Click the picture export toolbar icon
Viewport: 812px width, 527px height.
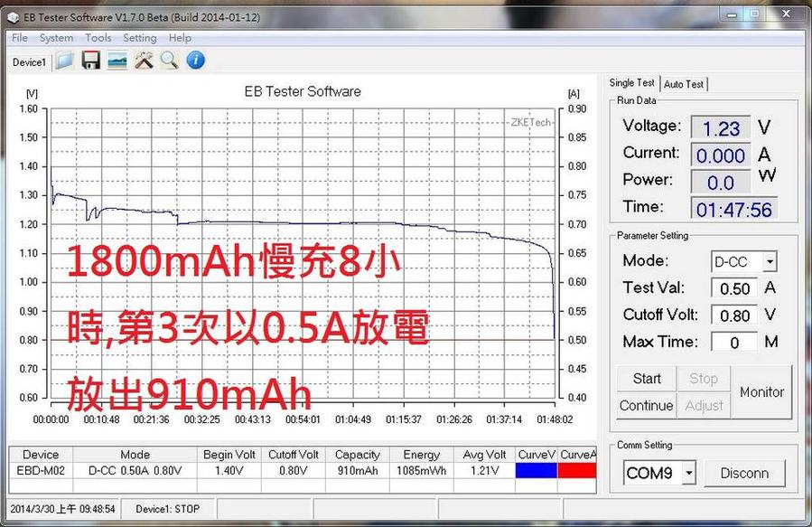click(x=117, y=61)
